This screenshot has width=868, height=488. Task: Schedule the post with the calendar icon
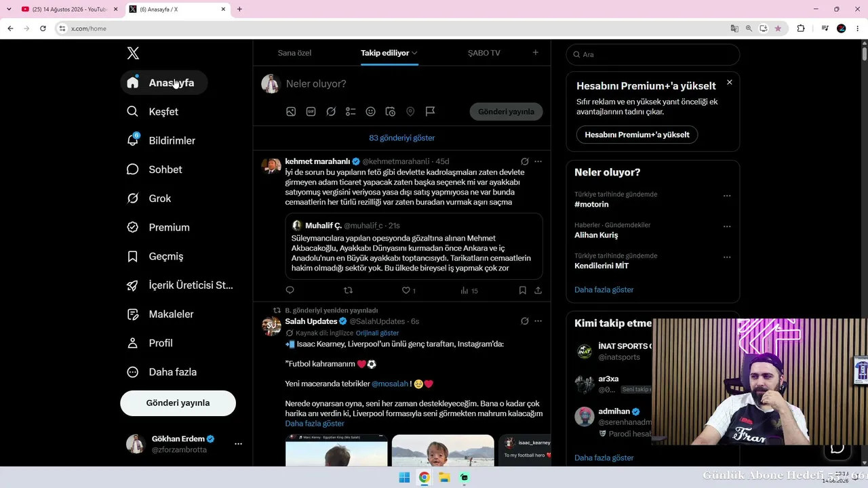(x=391, y=112)
